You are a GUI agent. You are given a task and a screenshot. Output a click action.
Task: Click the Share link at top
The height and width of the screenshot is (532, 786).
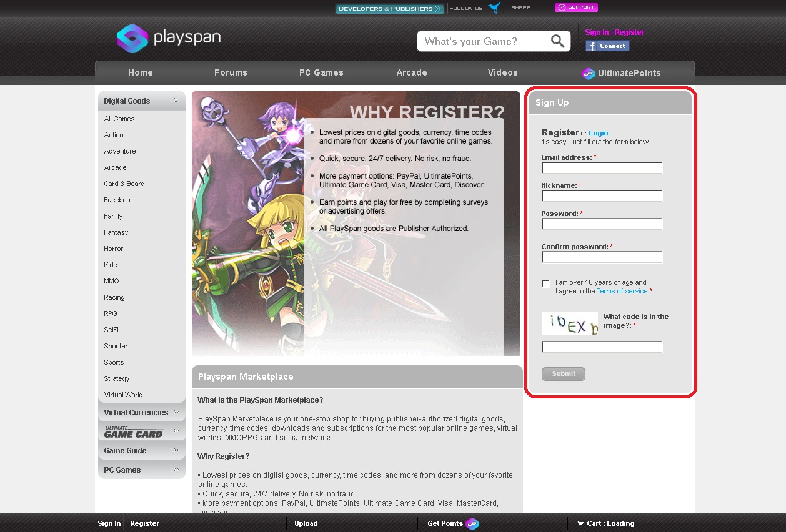tap(521, 8)
